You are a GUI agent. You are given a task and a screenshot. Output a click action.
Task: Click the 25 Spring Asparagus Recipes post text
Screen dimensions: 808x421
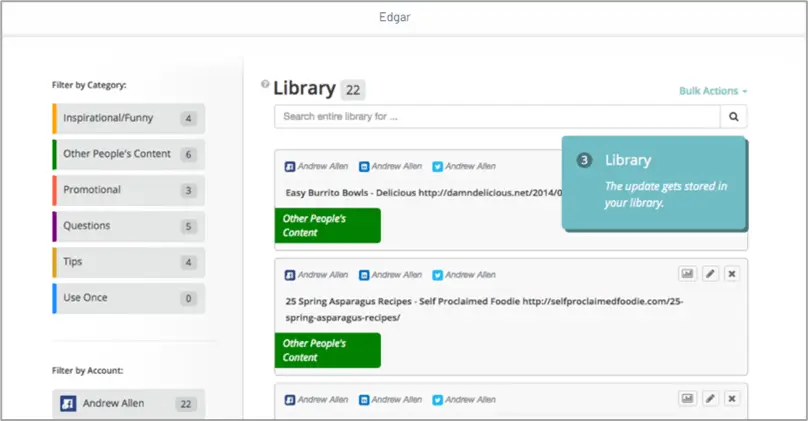pyautogui.click(x=484, y=309)
